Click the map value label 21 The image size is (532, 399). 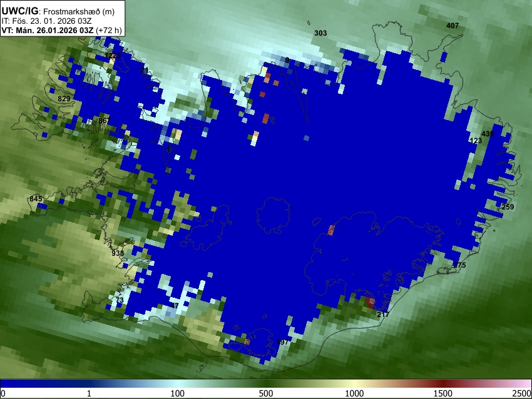(145, 71)
